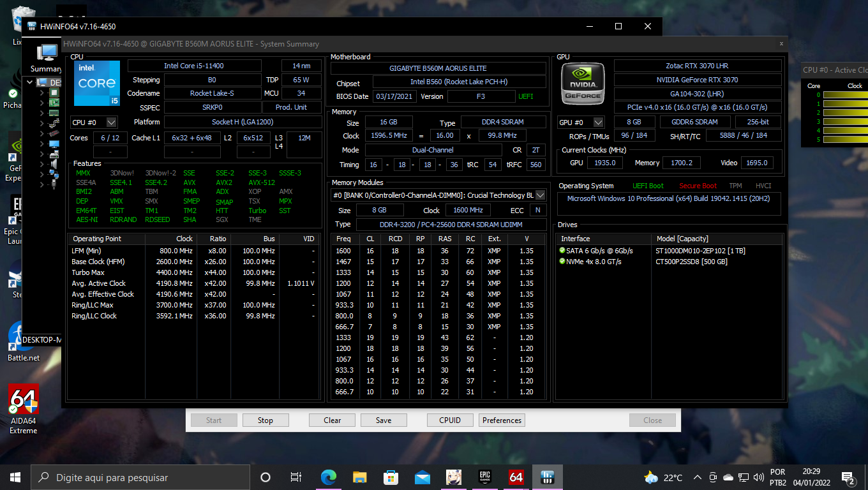Select the Audio speaker icon in device tree
Screen dimensions: 868x490
pyautogui.click(x=54, y=164)
